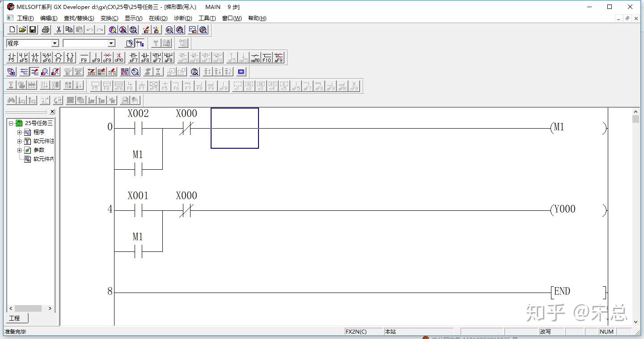Copy the selected ladder element
Viewport: 644px width, 339px height.
pos(69,29)
